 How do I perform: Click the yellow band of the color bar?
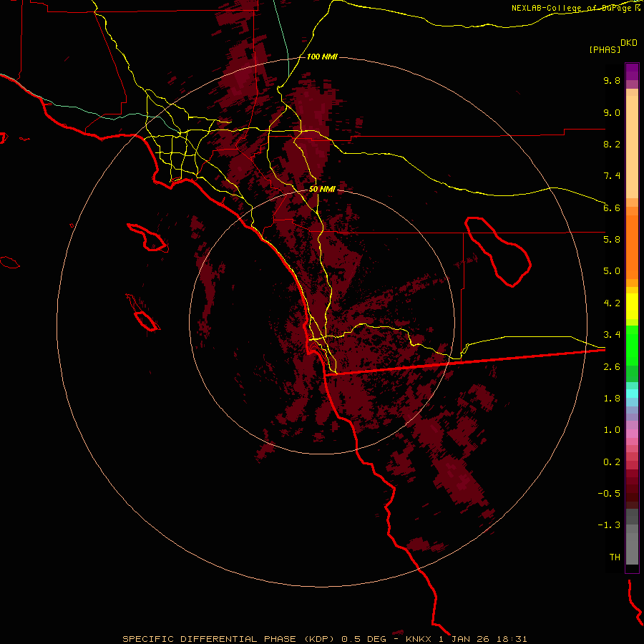click(632, 306)
